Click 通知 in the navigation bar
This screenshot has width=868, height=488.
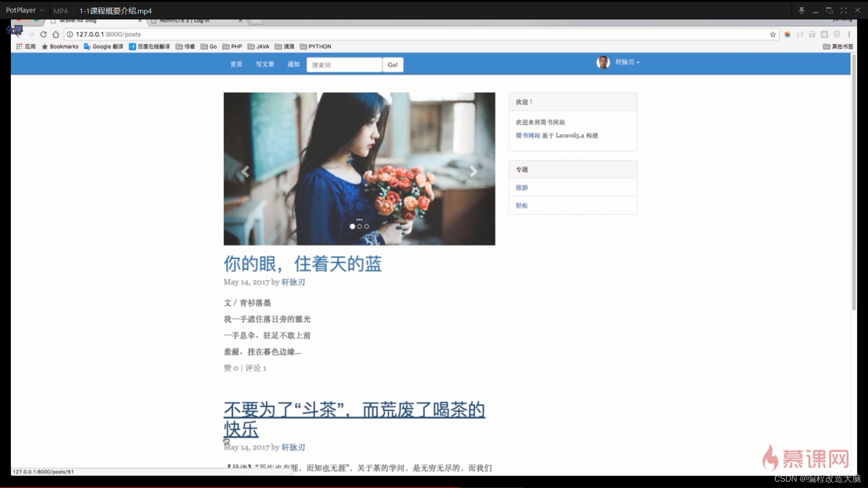(x=293, y=64)
